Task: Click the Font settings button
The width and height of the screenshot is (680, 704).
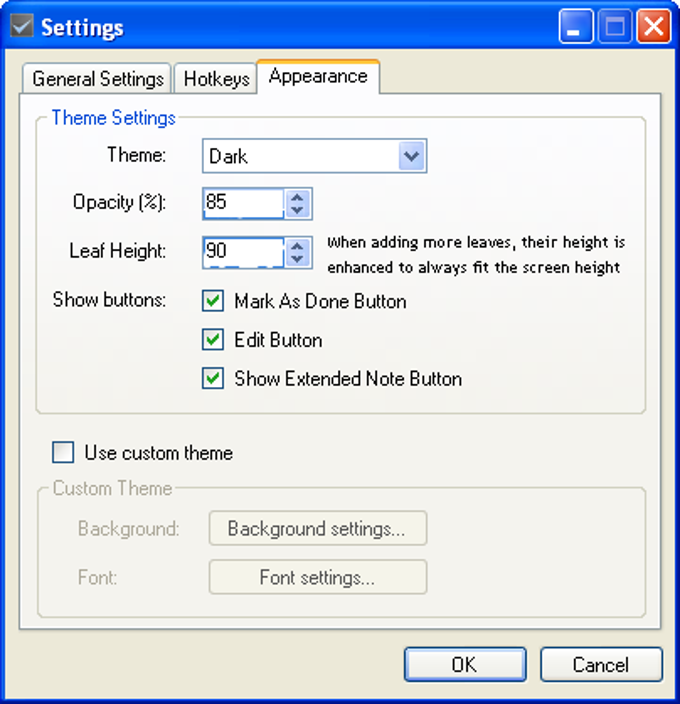Action: (317, 577)
